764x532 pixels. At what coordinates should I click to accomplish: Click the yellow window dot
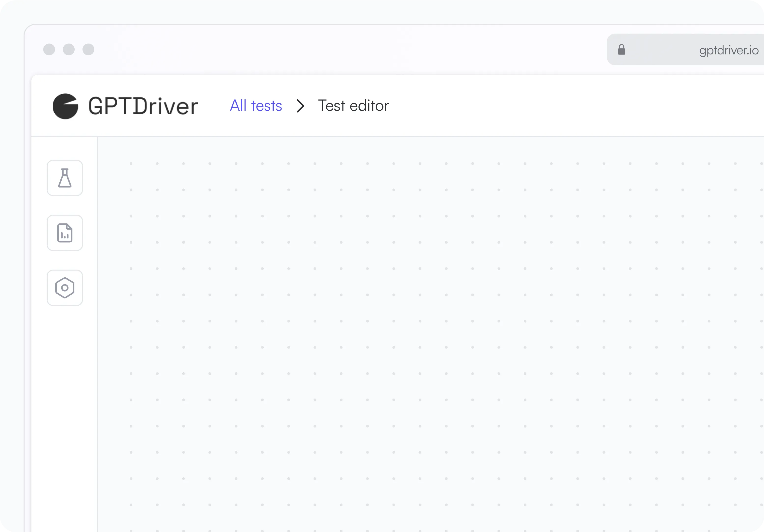[x=69, y=50]
